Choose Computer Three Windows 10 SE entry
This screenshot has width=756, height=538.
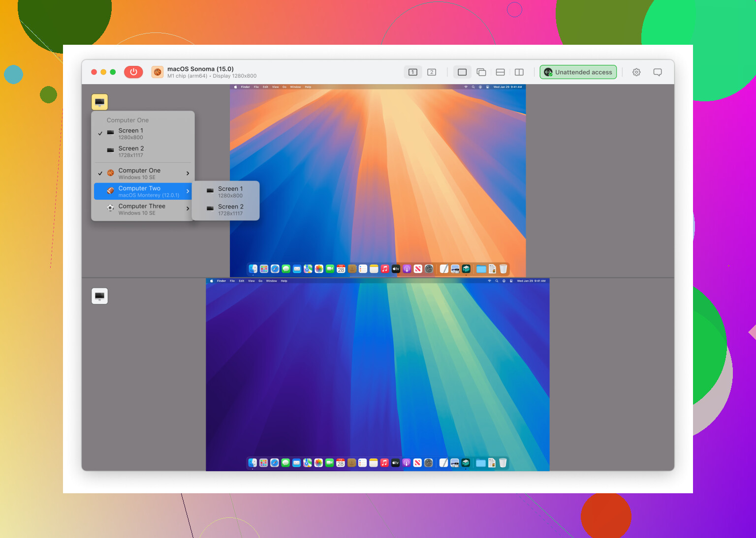tap(142, 209)
